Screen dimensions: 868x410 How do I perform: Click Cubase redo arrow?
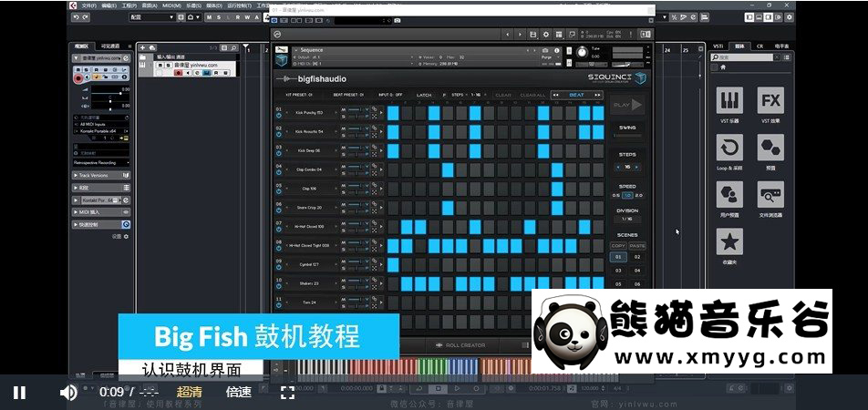point(86,17)
